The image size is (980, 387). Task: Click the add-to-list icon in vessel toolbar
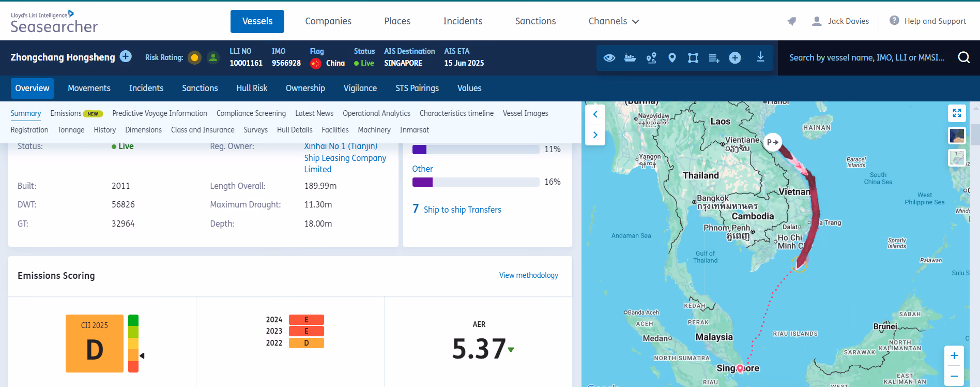[x=714, y=58]
